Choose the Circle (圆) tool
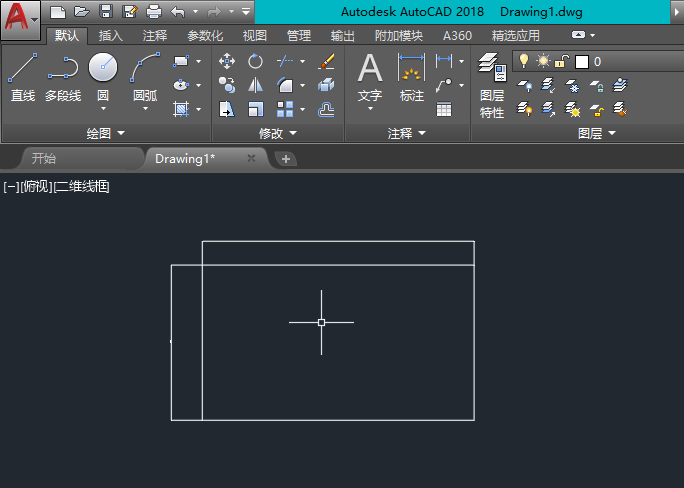684x488 pixels. (x=103, y=81)
